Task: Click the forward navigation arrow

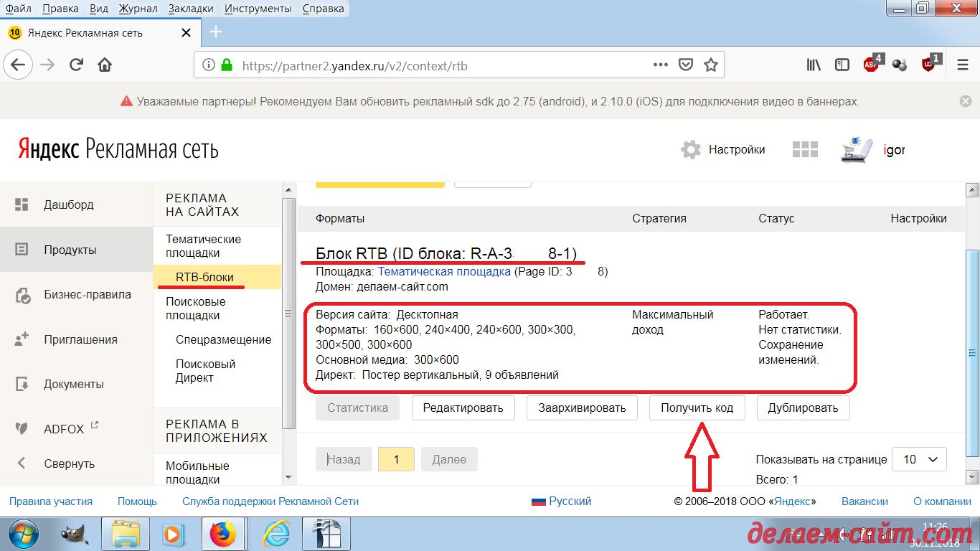Action: [x=47, y=65]
